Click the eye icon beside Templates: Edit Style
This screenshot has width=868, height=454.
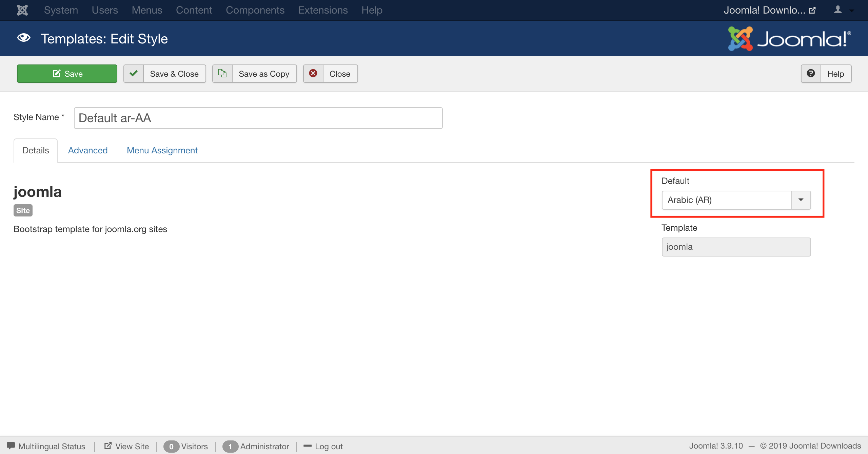pos(24,38)
